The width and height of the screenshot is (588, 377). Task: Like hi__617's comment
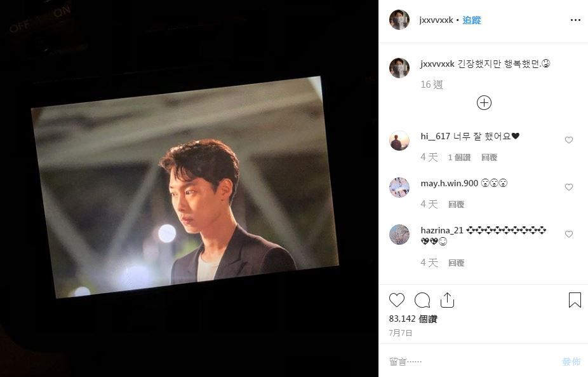[x=568, y=140]
